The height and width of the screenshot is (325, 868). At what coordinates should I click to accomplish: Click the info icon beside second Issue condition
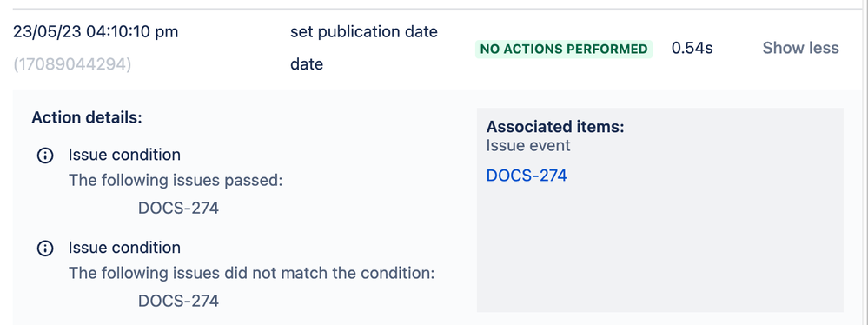(x=45, y=249)
